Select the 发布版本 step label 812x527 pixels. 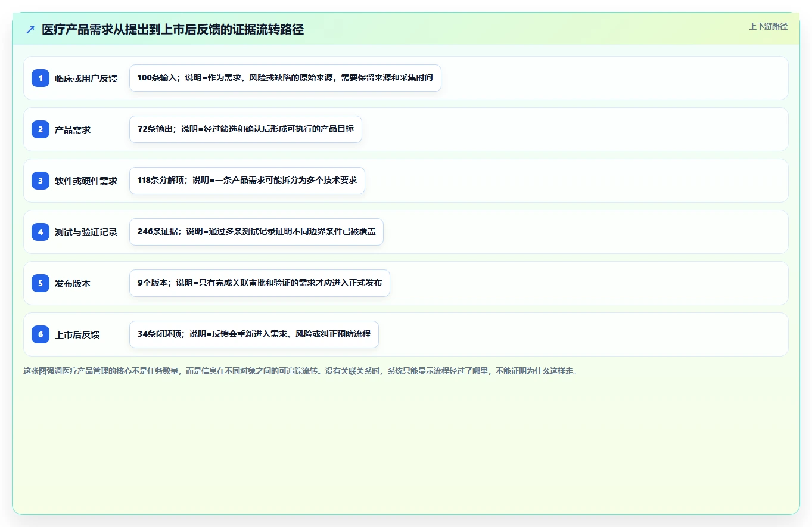pyautogui.click(x=73, y=283)
